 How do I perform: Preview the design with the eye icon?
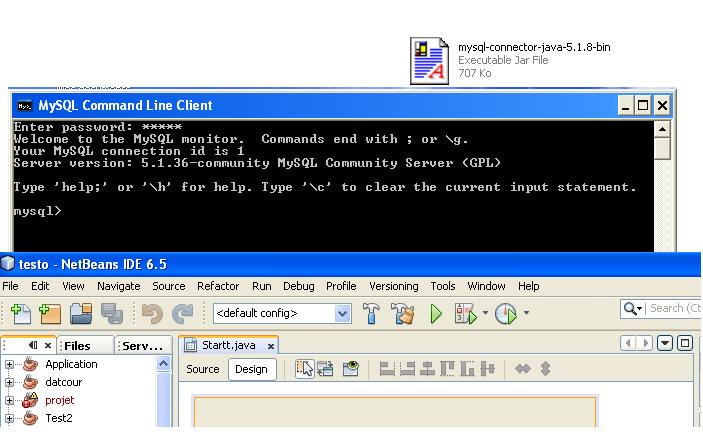[x=351, y=369]
